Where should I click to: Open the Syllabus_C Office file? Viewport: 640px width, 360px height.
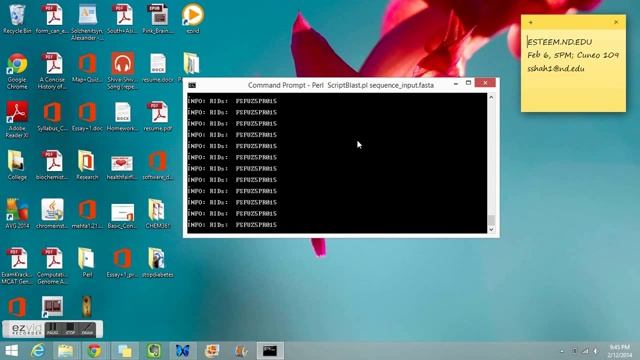52,117
